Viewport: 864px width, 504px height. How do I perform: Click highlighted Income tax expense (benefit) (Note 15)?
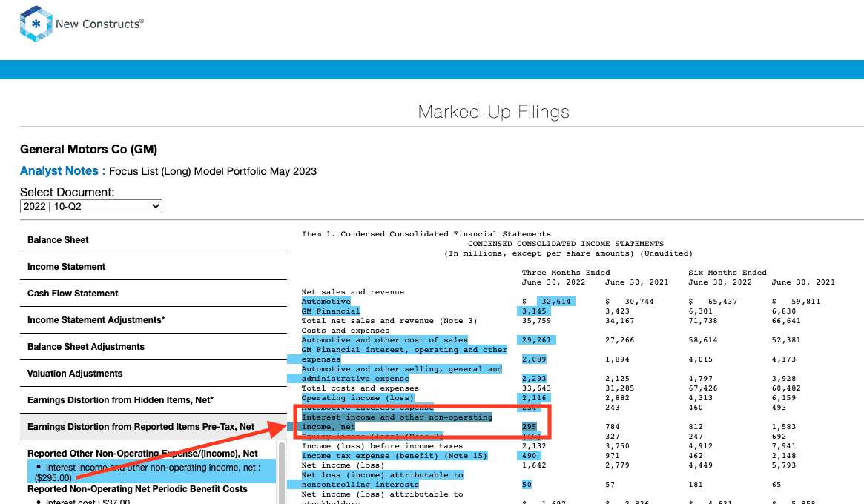(x=395, y=456)
